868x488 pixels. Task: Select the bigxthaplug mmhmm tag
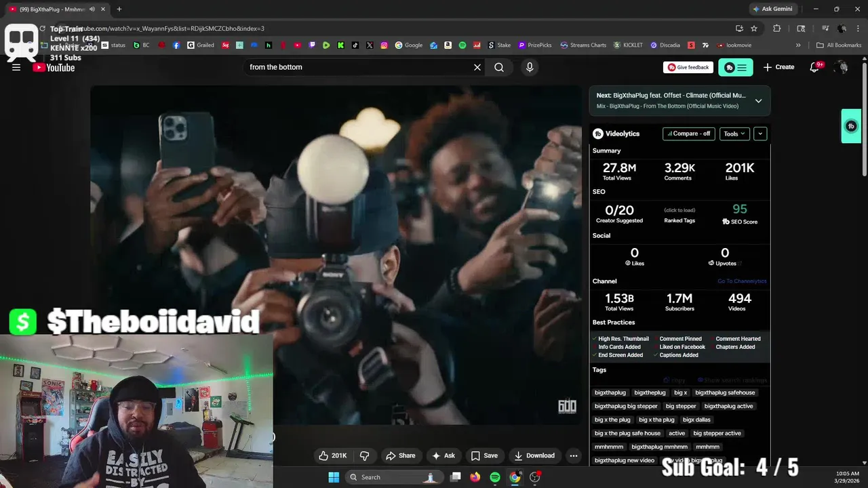659,447
